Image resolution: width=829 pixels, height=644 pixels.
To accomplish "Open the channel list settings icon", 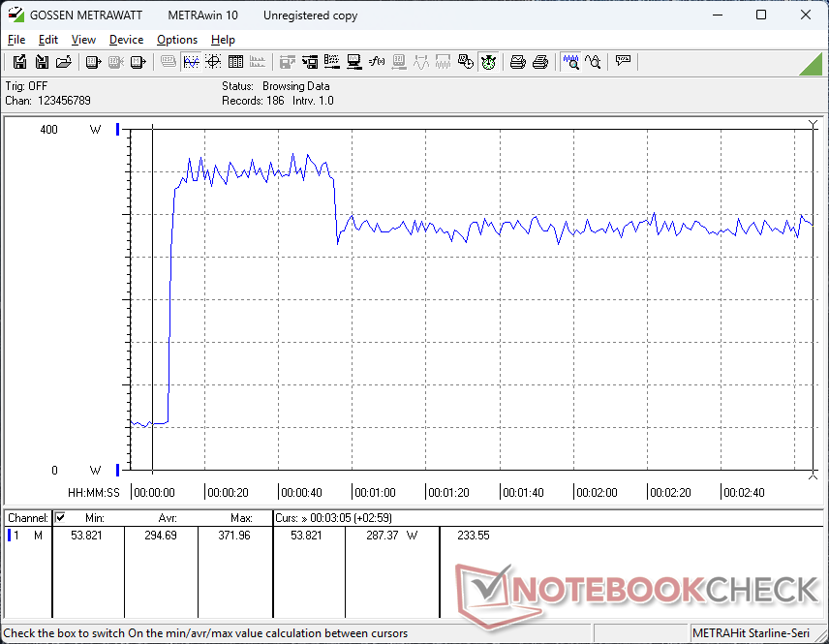I will [x=332, y=62].
